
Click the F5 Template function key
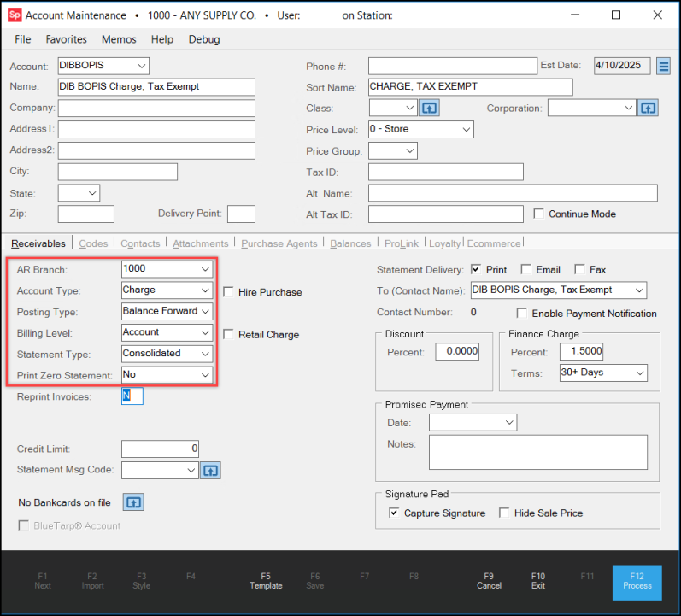(266, 581)
